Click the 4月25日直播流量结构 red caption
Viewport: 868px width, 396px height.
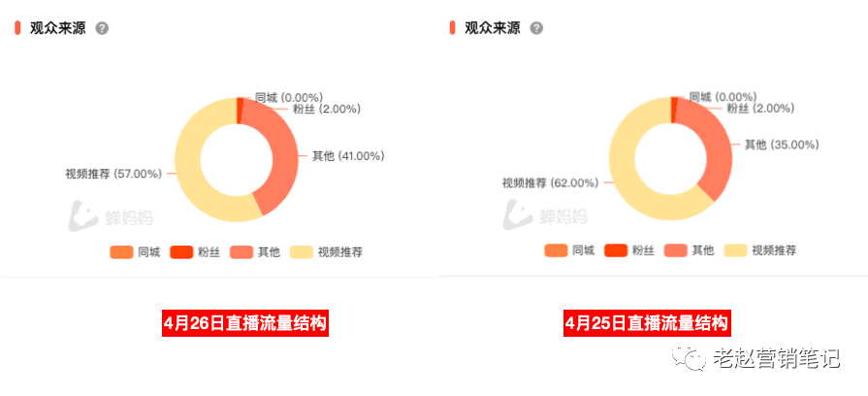[647, 323]
